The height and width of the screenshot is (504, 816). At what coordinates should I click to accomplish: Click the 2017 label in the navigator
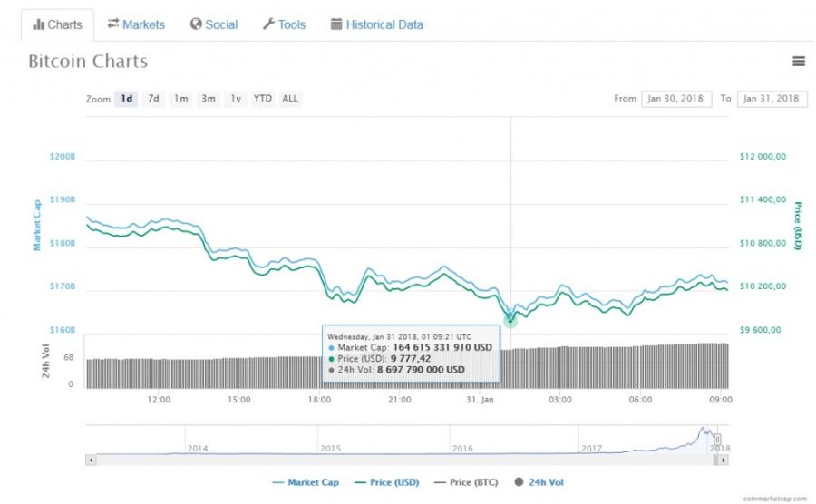[592, 449]
